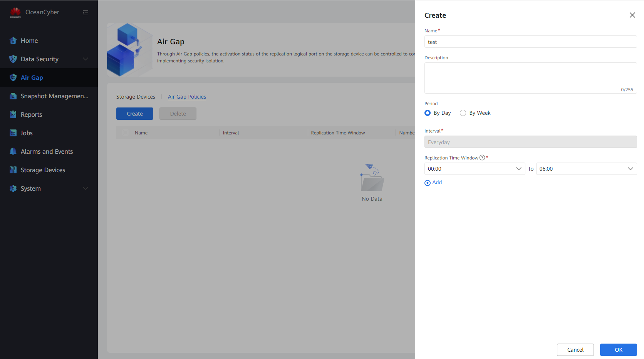Click OK to confirm policy creation

pos(618,350)
